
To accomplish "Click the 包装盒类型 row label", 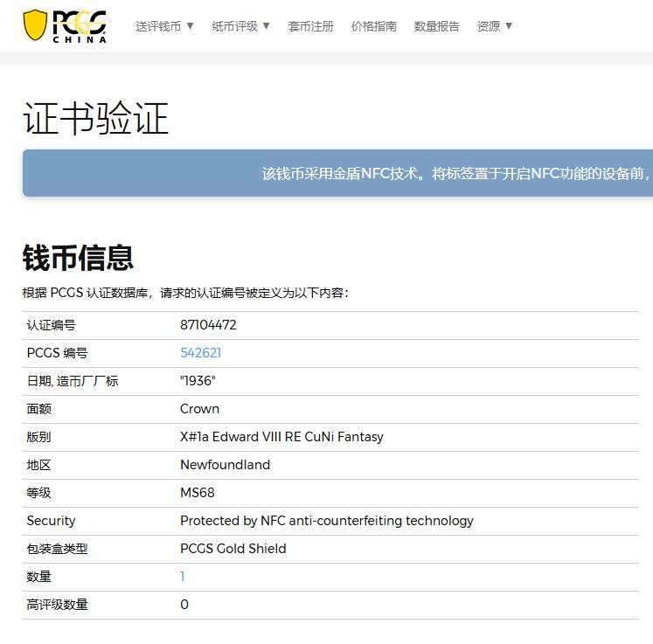I will tap(57, 549).
